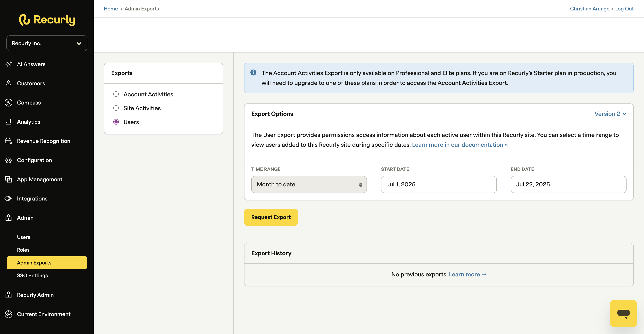The width and height of the screenshot is (644, 334).
Task: Go to Customers section
Action: (31, 83)
